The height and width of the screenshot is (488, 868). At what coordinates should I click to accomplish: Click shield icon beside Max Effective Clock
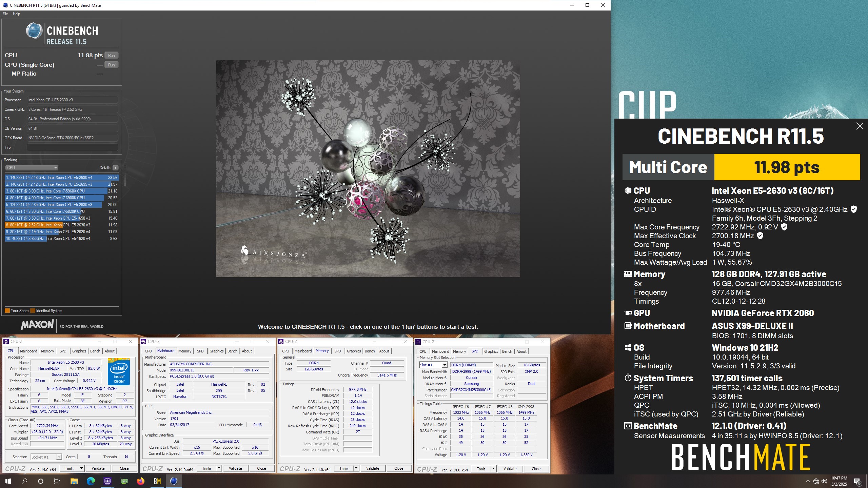click(x=760, y=236)
